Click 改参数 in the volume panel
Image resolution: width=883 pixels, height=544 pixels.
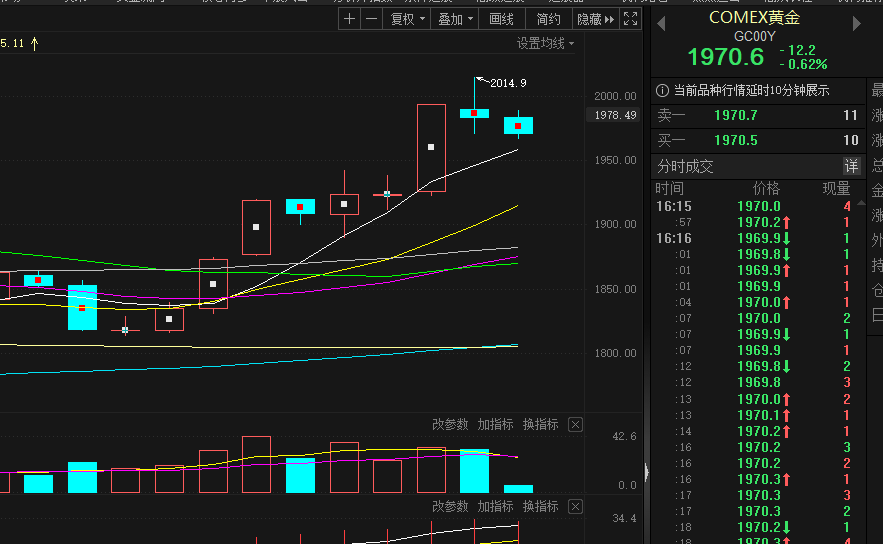[450, 425]
